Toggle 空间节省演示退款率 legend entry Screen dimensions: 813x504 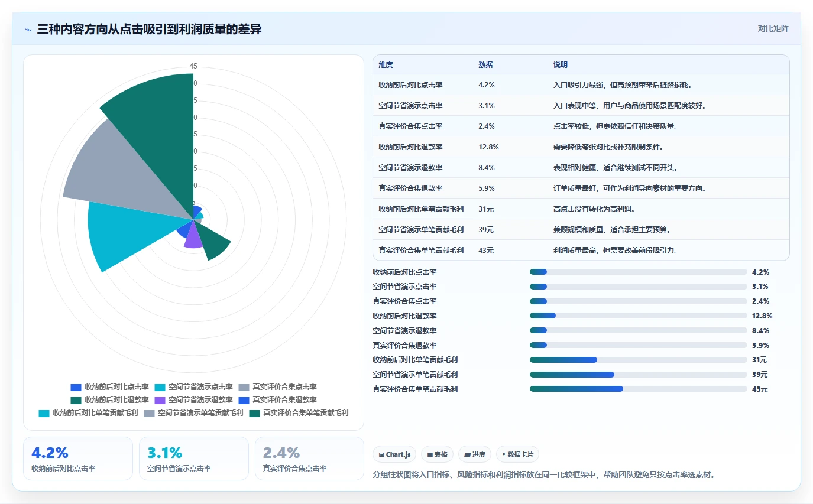(193, 400)
